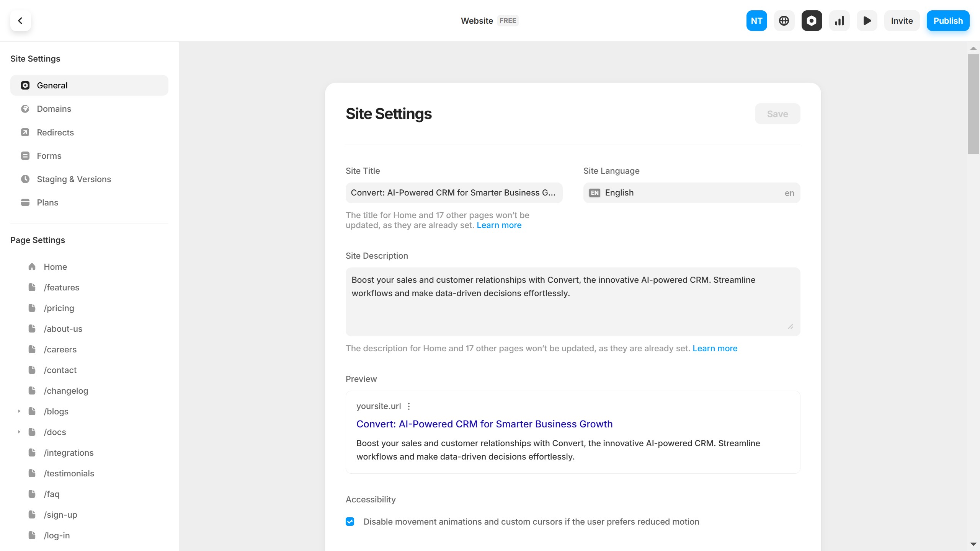Click into the Site Title field

click(x=454, y=193)
